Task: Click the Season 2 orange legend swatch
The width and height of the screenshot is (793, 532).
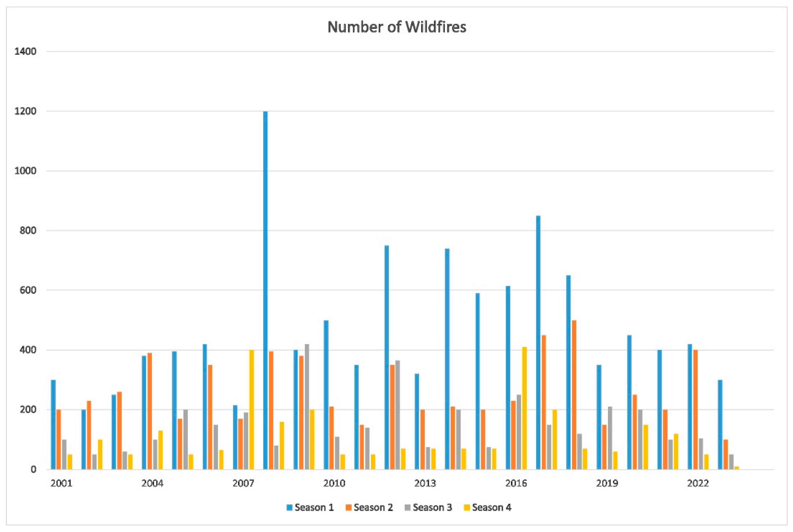Action: pyautogui.click(x=348, y=508)
